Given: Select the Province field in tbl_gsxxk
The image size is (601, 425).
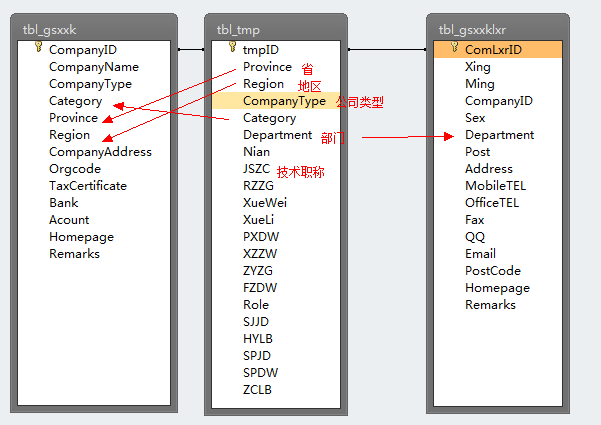Looking at the screenshot, I should [x=74, y=118].
